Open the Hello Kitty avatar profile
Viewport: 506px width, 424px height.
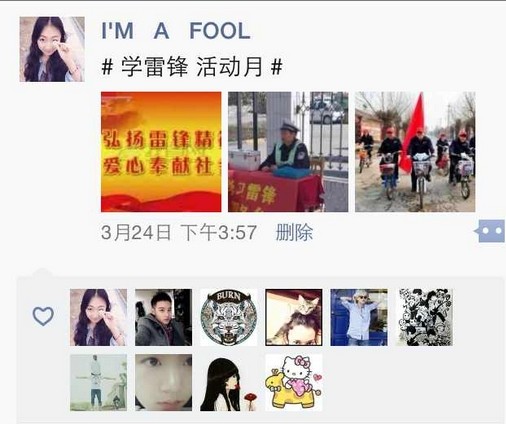point(294,382)
